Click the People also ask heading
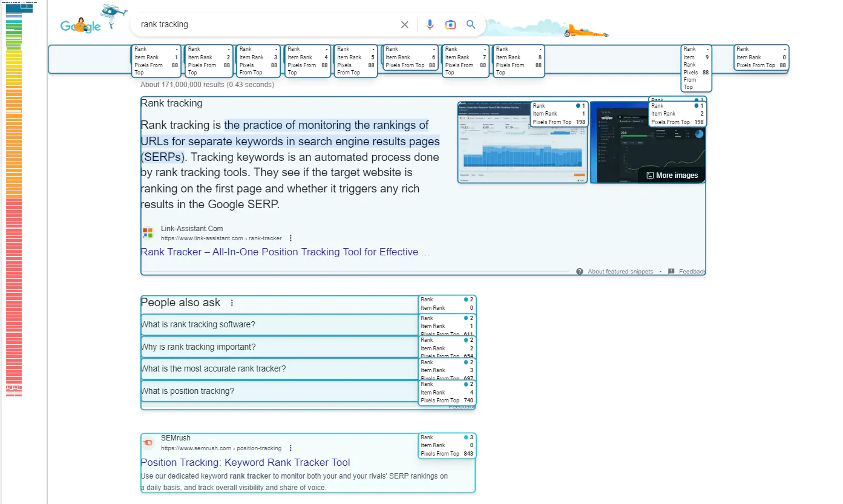 click(x=180, y=303)
